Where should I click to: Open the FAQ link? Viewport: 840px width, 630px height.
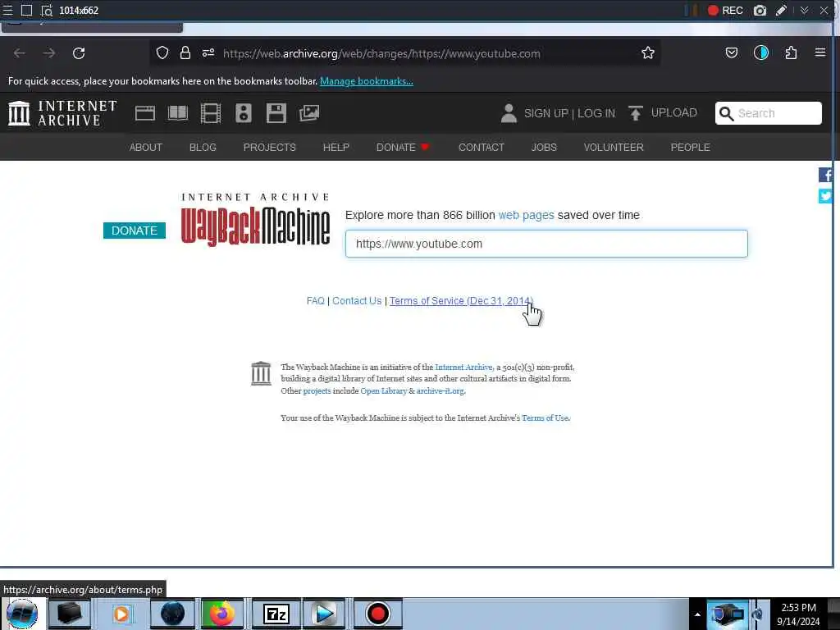click(x=316, y=300)
